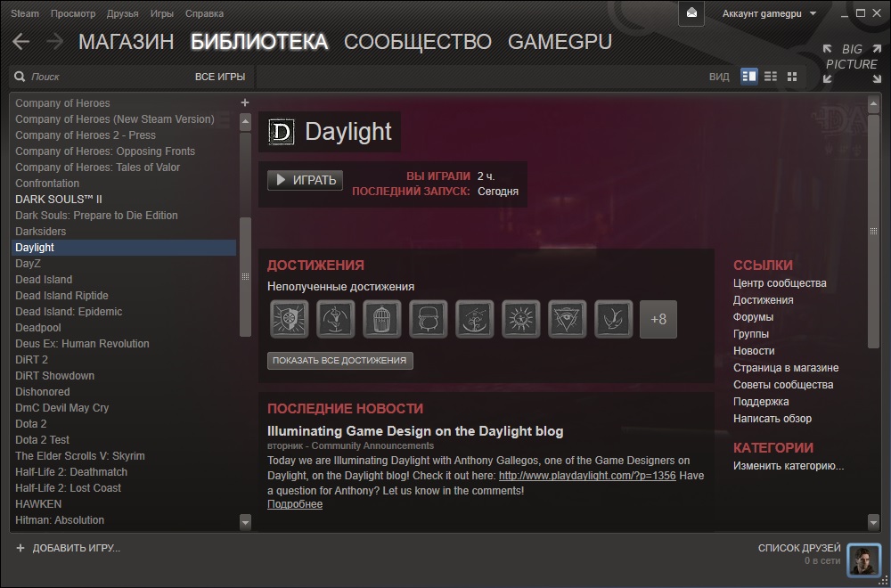Open the sun-shaped achievement icon
The image size is (891, 588).
coord(521,319)
